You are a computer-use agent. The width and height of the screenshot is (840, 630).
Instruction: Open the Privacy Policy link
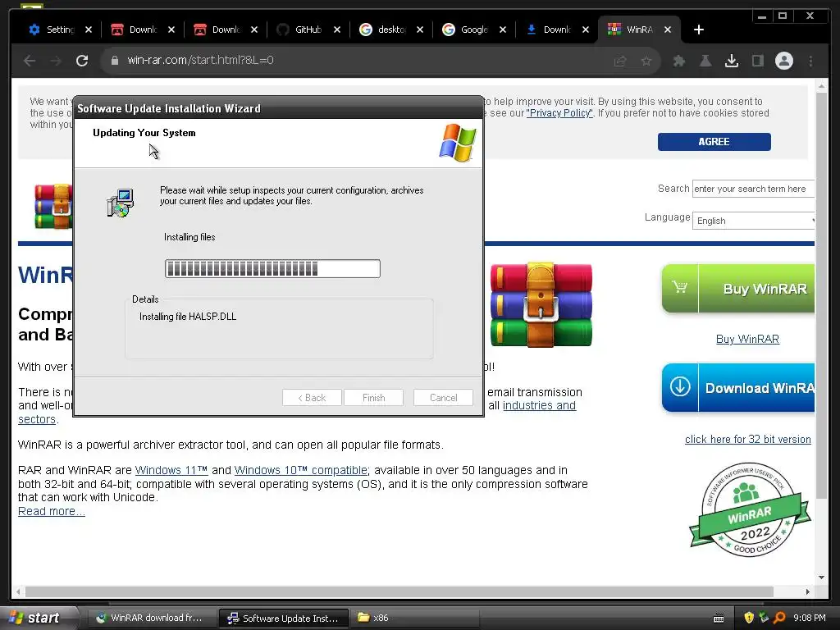[559, 113]
